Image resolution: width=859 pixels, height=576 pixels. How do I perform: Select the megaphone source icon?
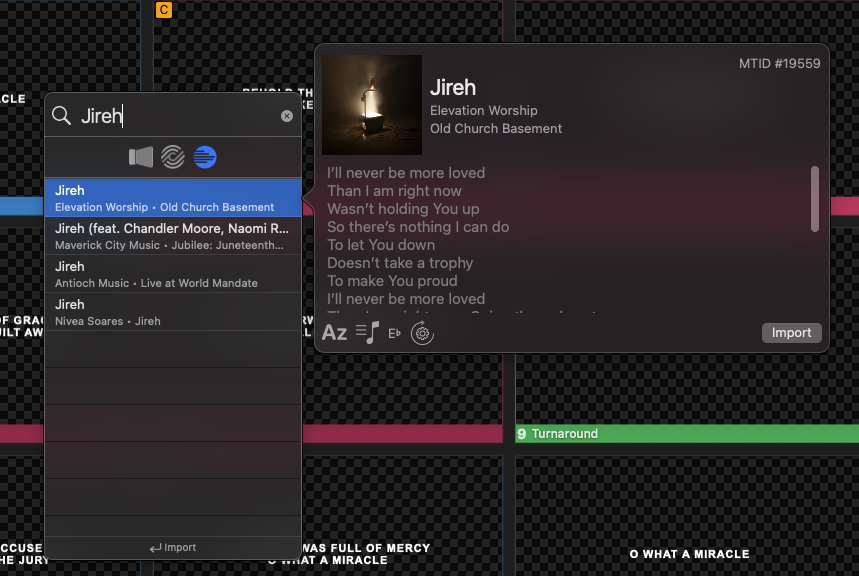(x=141, y=157)
